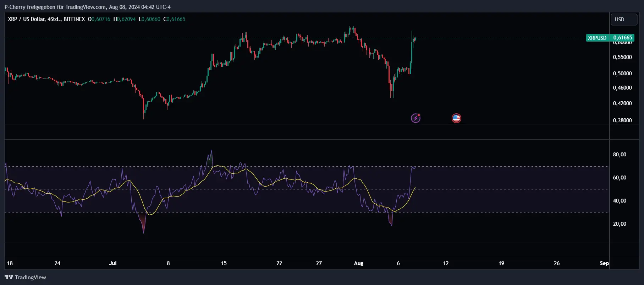644x285 pixels.
Task: Click the TradingView logo
Action: tap(25, 277)
